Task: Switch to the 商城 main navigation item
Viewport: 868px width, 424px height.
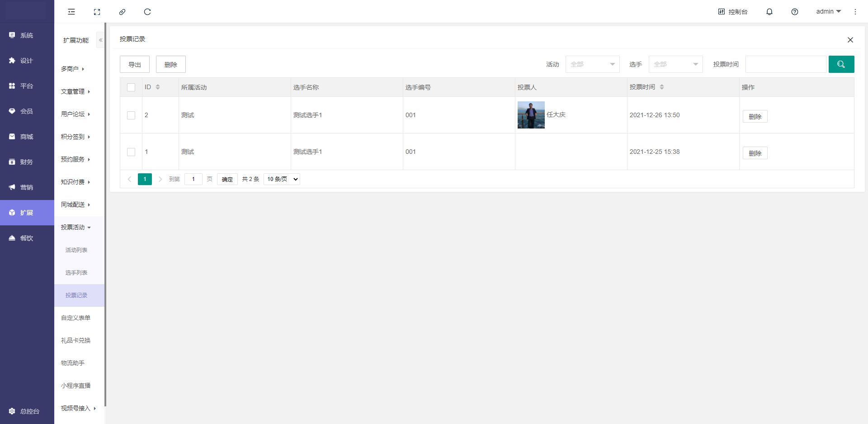Action: 27,137
